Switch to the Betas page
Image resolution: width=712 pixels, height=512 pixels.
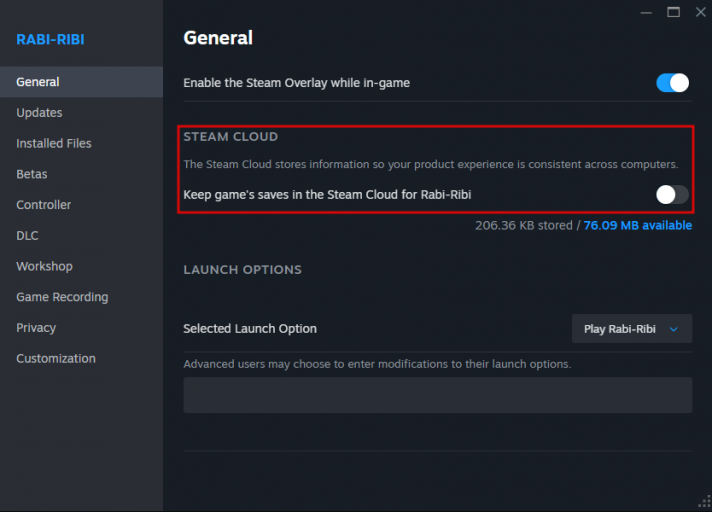32,174
